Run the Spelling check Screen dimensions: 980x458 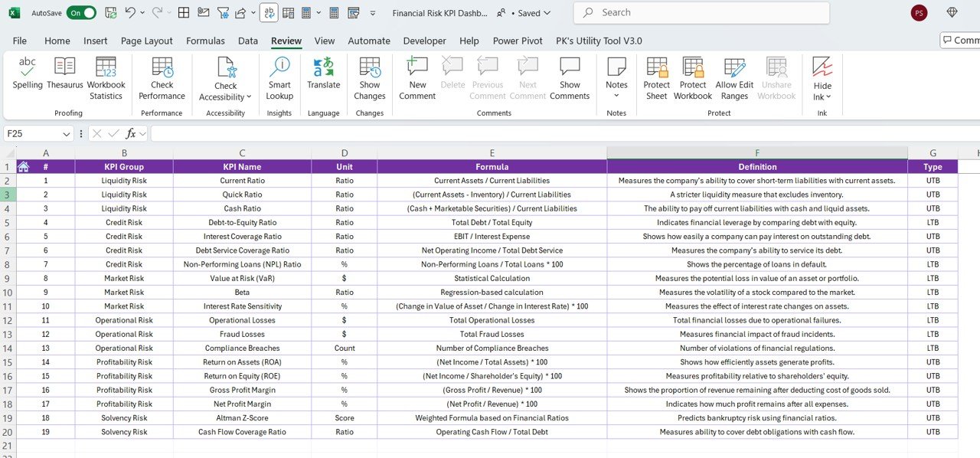[x=28, y=74]
